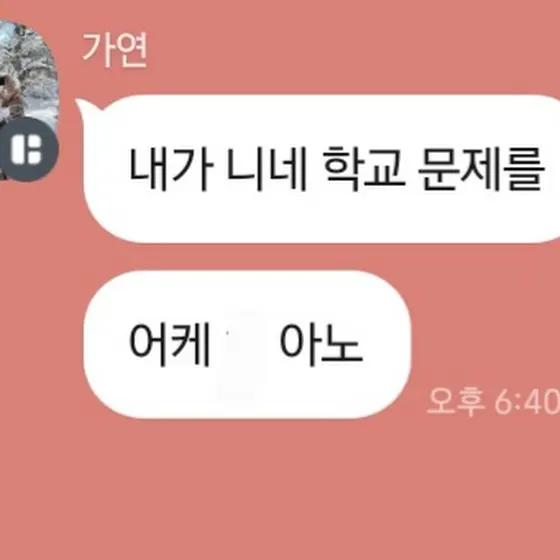Click the pink area right of name 가연
This screenshot has width=560, height=560.
(354, 50)
